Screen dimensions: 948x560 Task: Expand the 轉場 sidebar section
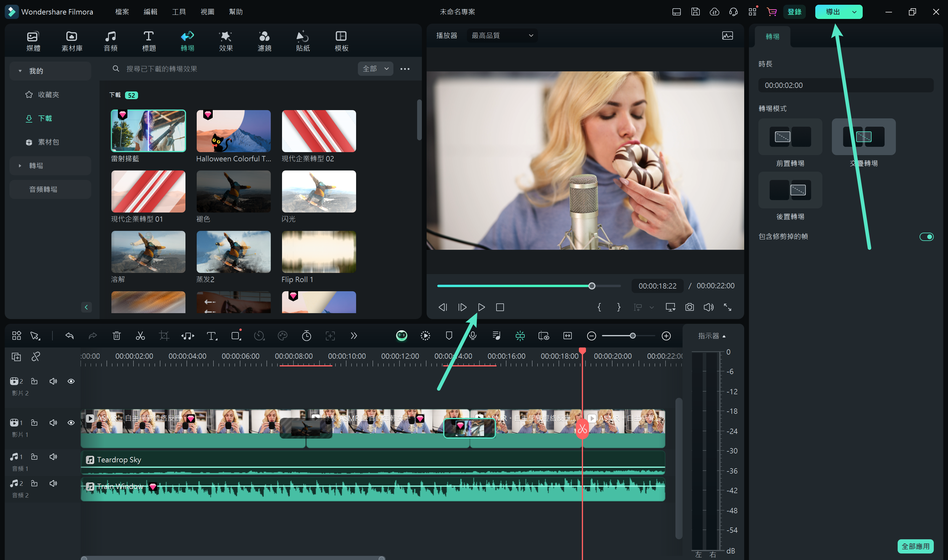pos(20,165)
